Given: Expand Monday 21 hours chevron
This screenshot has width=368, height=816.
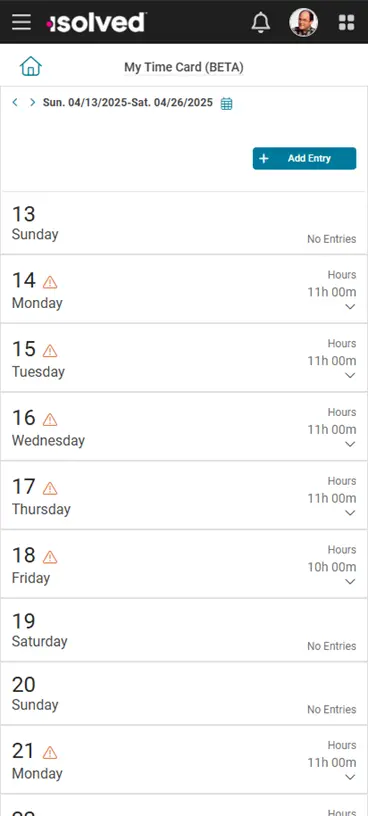Looking at the screenshot, I should [350, 777].
